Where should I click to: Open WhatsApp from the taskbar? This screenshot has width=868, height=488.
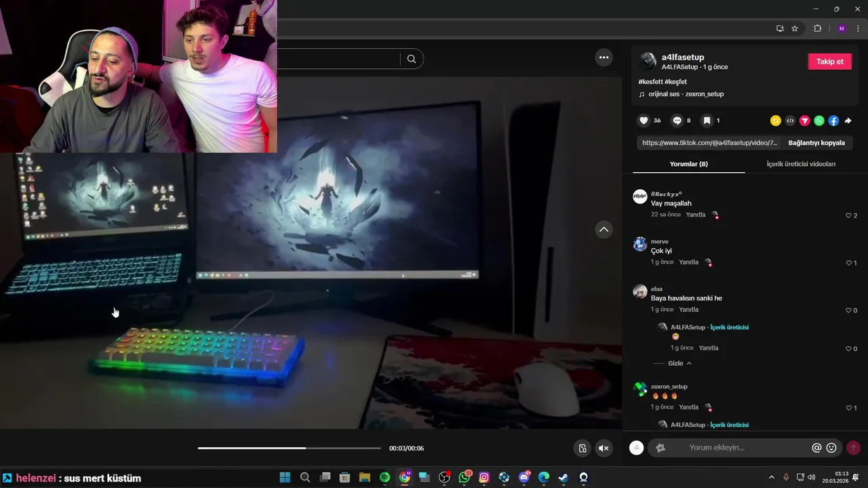point(465,477)
